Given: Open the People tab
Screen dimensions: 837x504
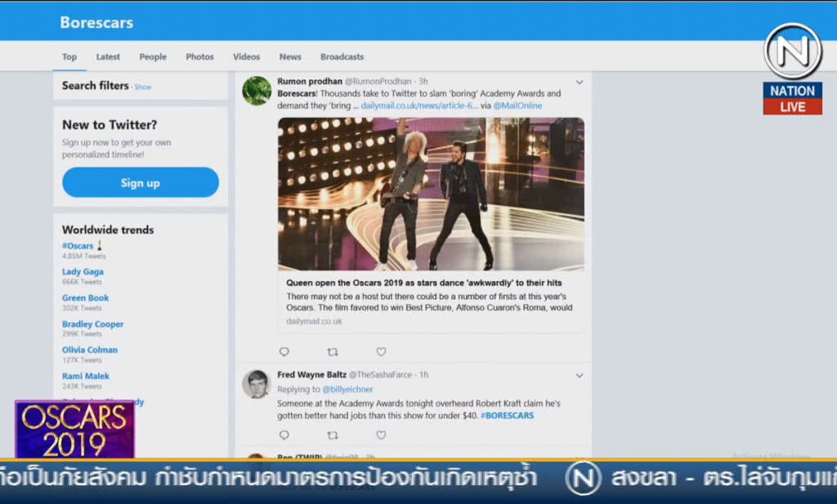Looking at the screenshot, I should tap(153, 56).
